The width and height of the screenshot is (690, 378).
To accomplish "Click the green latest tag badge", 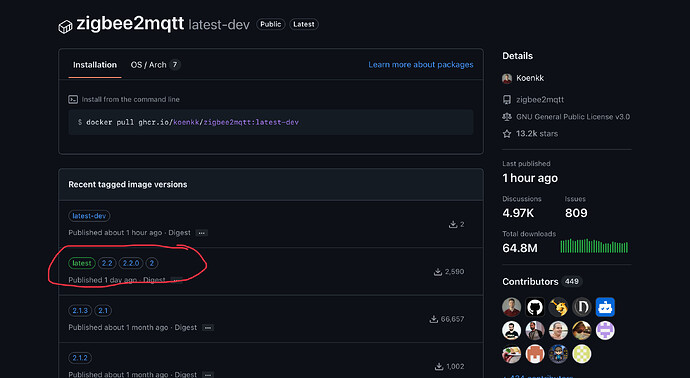I will [82, 263].
